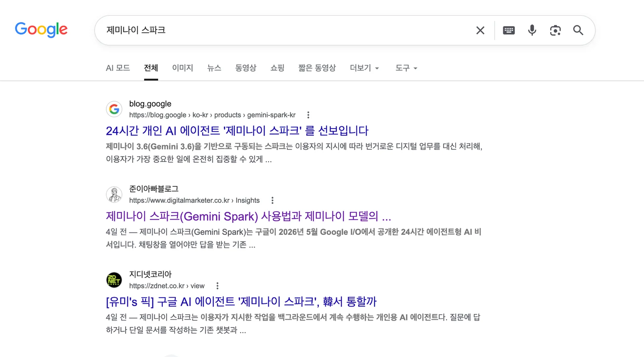Click the snippet starting 제미나이 3.6(Gemini 3.6)
This screenshot has height=357, width=644.
click(x=294, y=153)
